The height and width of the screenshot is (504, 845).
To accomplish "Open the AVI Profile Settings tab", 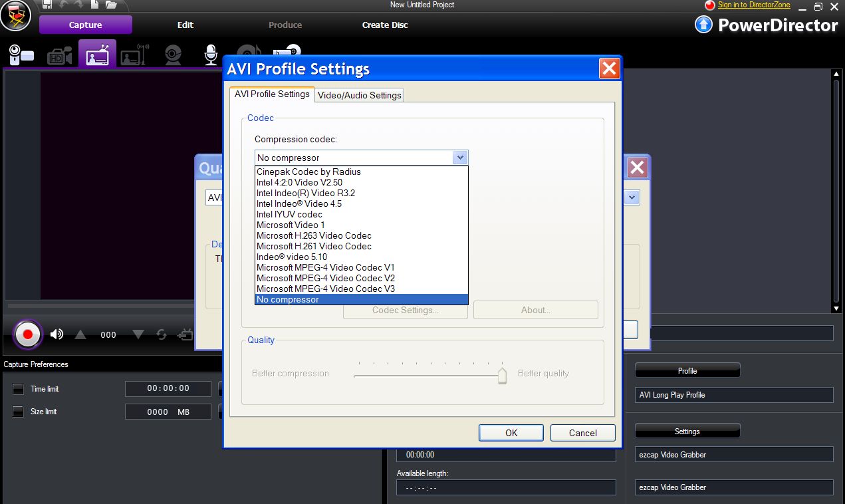I will point(272,94).
